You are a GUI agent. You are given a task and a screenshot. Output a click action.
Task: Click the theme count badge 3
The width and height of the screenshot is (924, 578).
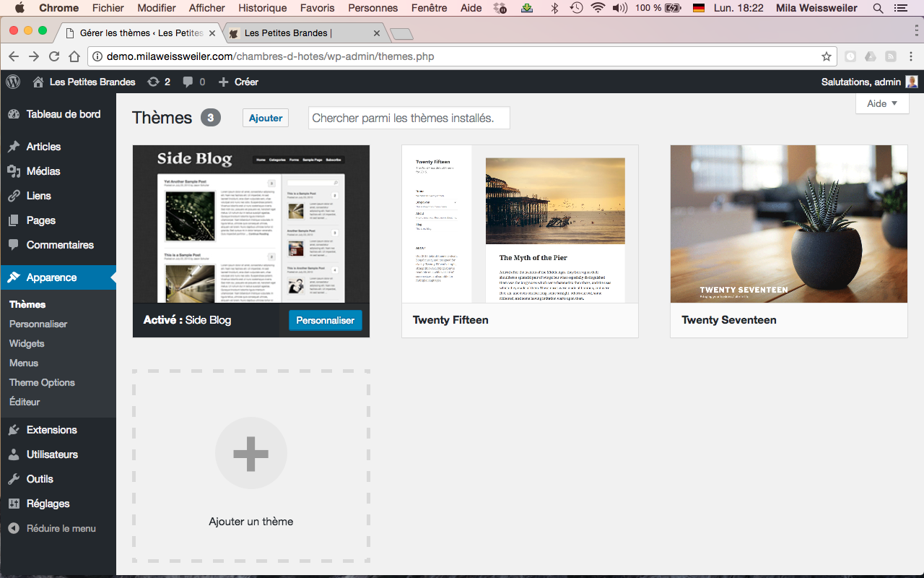211,118
